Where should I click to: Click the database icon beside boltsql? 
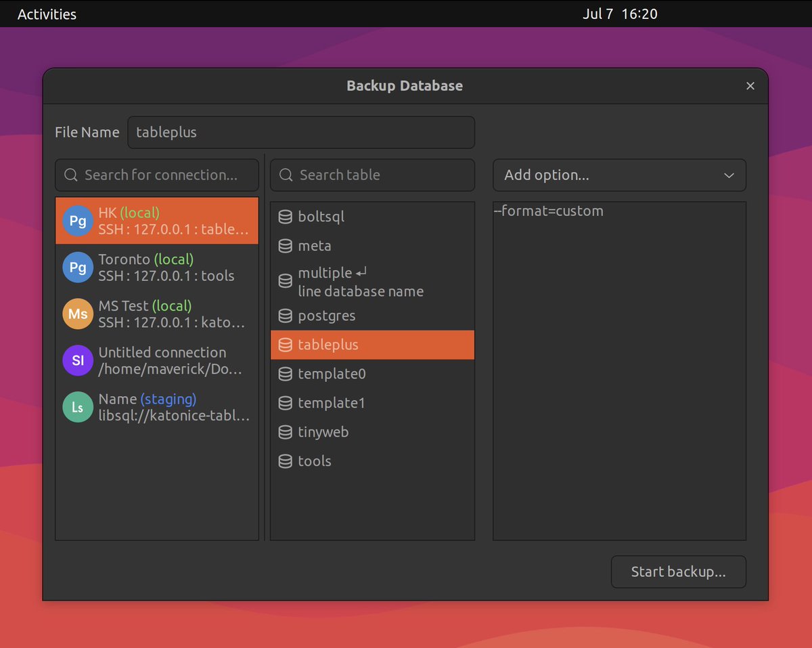[x=286, y=217]
